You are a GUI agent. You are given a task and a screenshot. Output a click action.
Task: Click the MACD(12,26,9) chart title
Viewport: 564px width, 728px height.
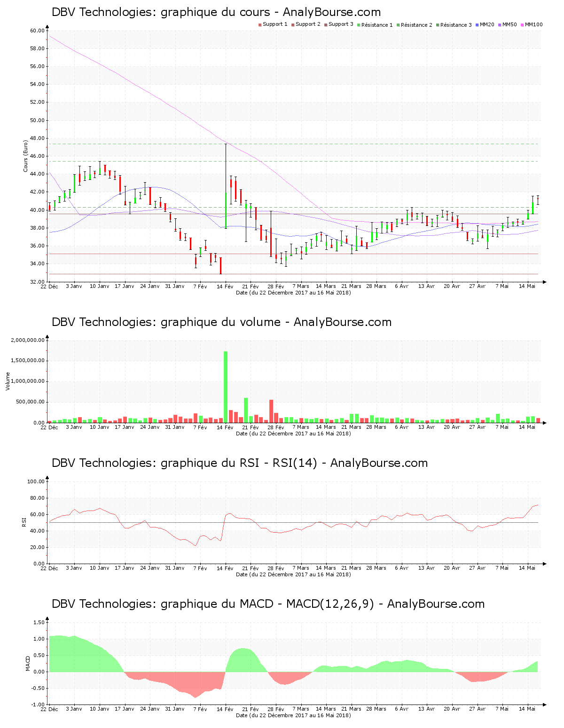(x=268, y=604)
